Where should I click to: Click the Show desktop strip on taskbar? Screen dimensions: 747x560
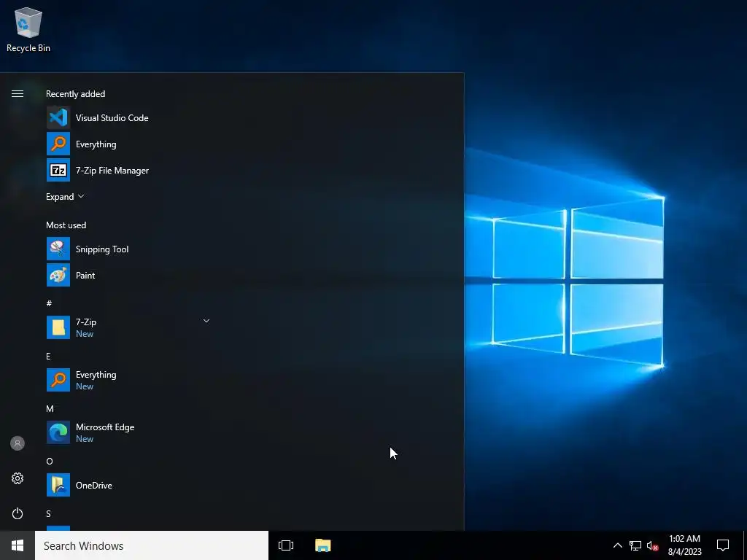745,545
